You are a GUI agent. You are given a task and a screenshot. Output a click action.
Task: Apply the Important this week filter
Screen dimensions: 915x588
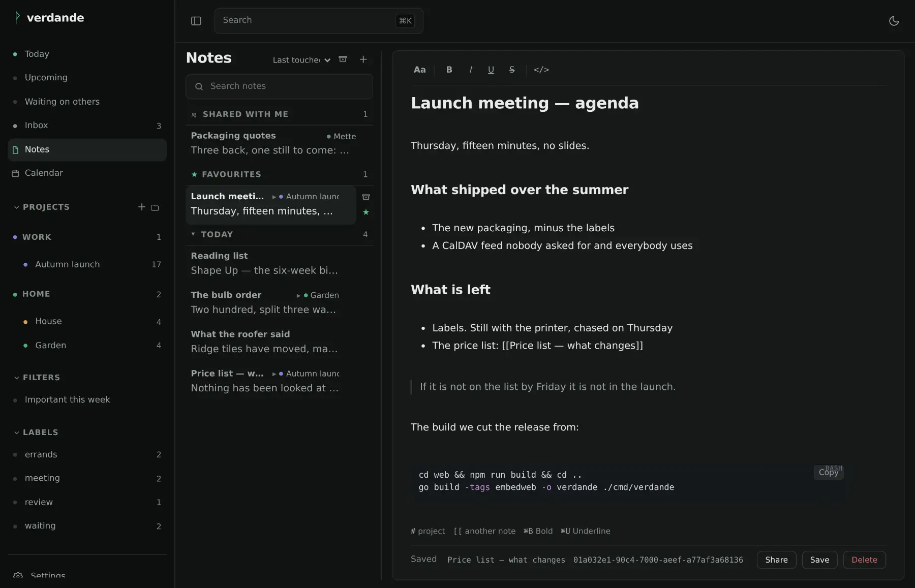(x=87, y=400)
